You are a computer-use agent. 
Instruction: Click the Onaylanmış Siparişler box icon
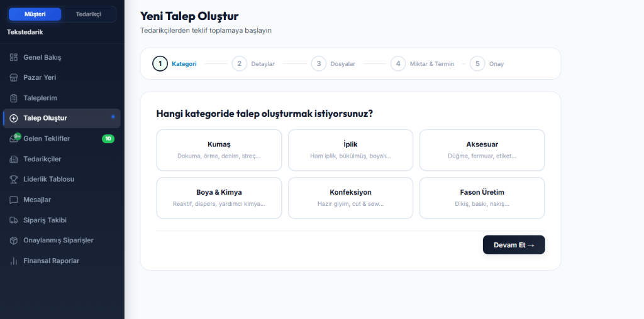pyautogui.click(x=14, y=241)
